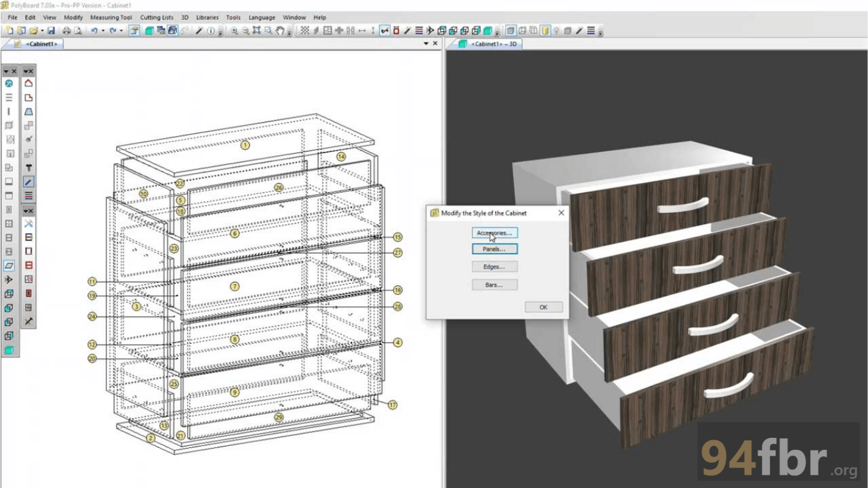Open the Redo history dropdown arrow
Viewport: 868px width, 488px height.
121,30
